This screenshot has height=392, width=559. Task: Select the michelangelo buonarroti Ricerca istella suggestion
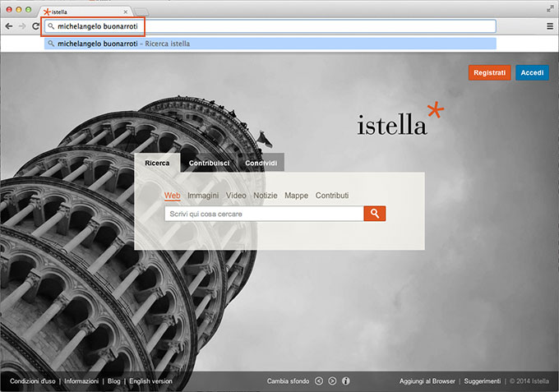pos(270,44)
